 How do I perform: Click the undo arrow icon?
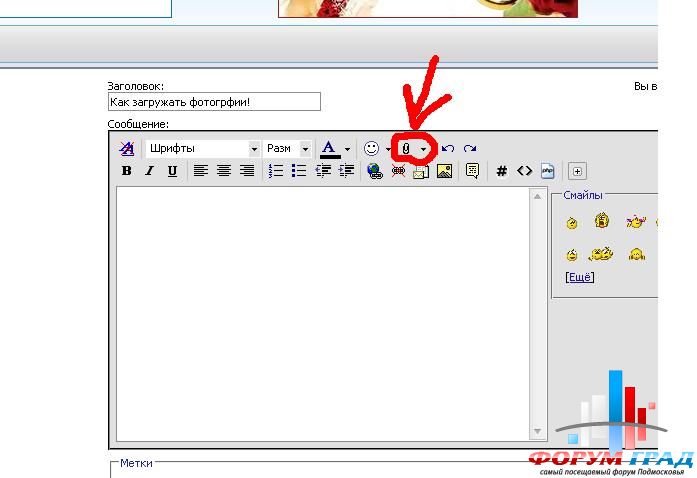[x=448, y=149]
